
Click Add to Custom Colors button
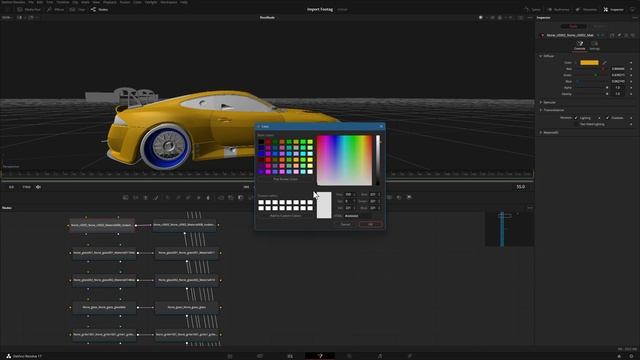point(285,216)
